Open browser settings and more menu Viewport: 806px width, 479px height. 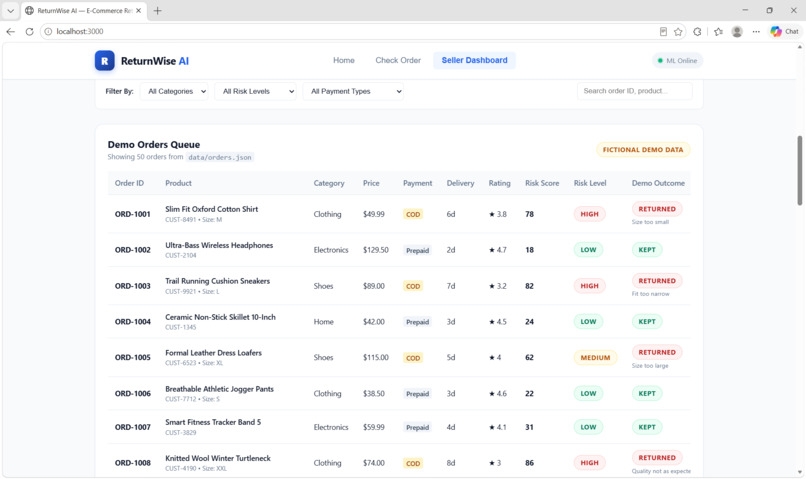point(756,32)
